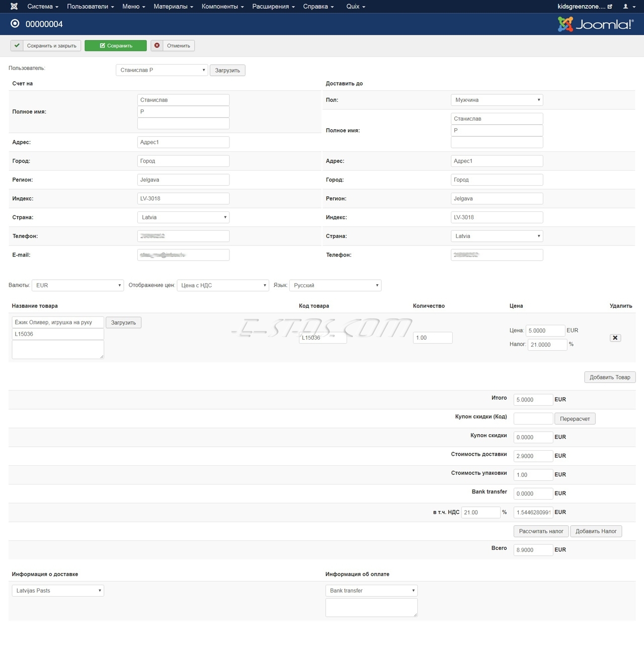Click the Стоимость доставки field
The height and width of the screenshot is (649, 644).
click(x=533, y=456)
